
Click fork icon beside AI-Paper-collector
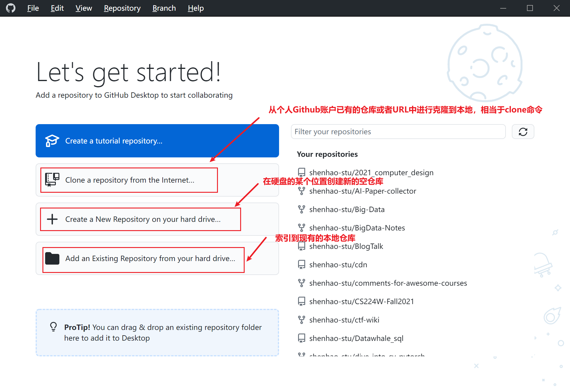point(301,191)
